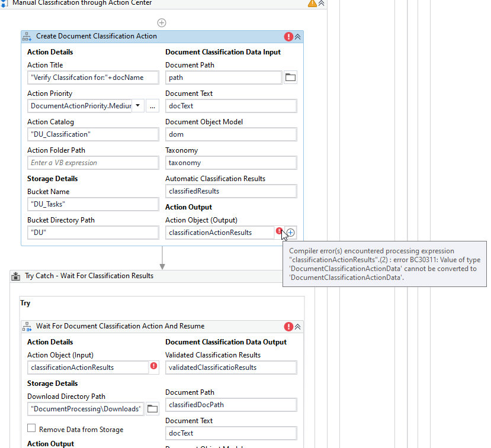Click the Try Catch activity icon
This screenshot has height=448, width=491.
(x=15, y=276)
